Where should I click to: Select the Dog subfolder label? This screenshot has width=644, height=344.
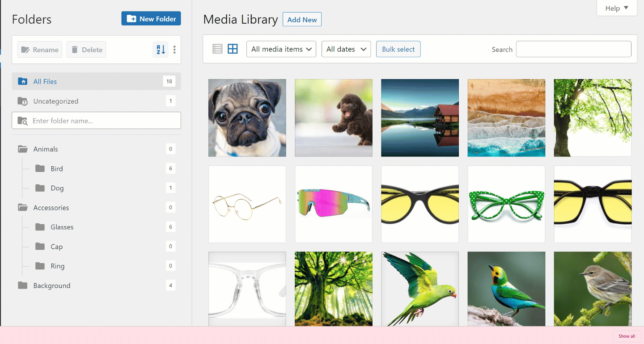pyautogui.click(x=57, y=188)
